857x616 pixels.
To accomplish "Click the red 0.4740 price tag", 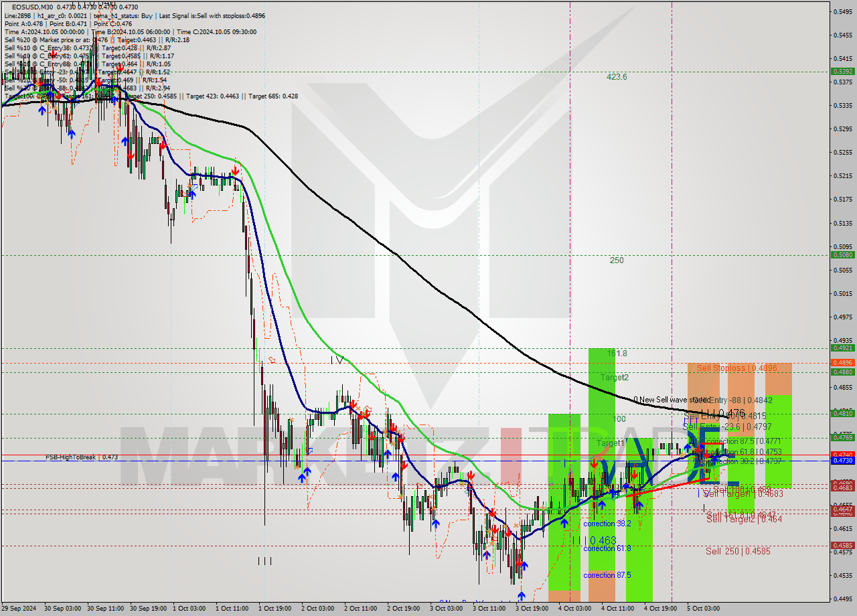I will (x=842, y=454).
